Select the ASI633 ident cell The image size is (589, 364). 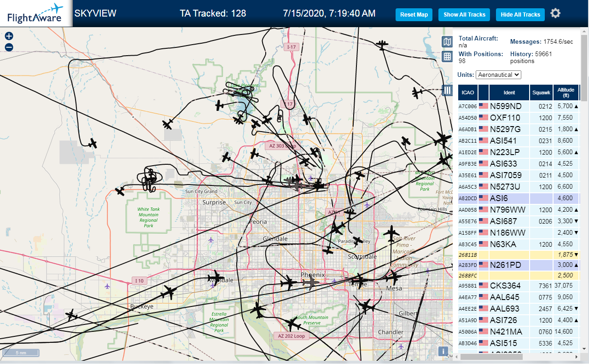click(509, 164)
